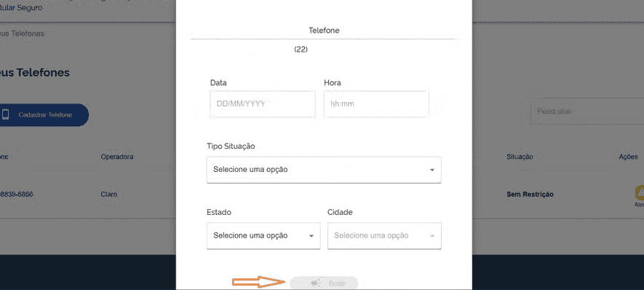Click the Situação column header
The image size is (644, 290).
[x=520, y=157]
